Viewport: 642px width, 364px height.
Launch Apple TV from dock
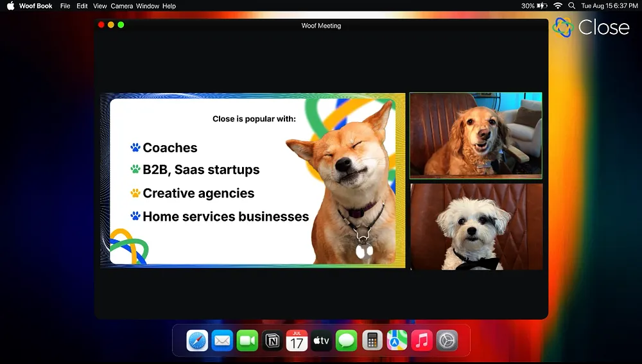(322, 340)
